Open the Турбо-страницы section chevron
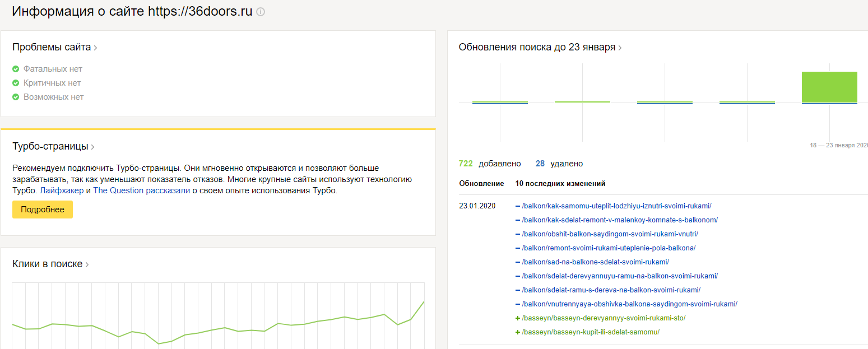This screenshot has height=349, width=868. tap(92, 147)
